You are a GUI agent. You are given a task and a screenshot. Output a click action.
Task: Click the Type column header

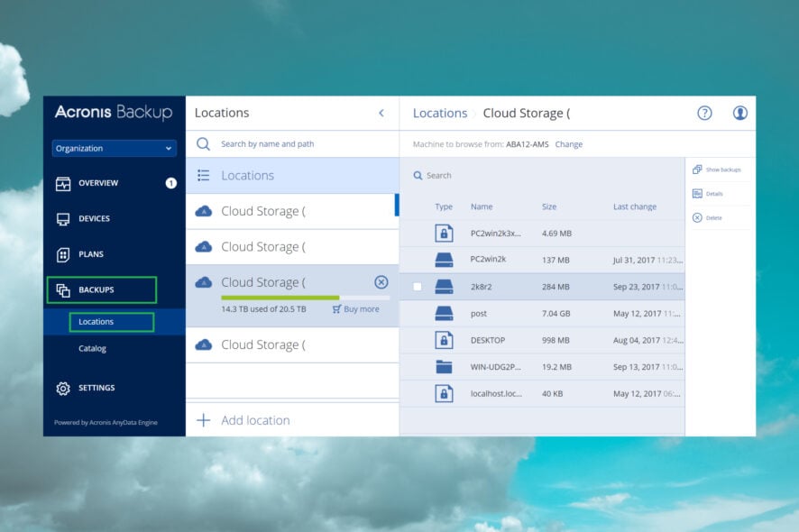click(x=444, y=206)
